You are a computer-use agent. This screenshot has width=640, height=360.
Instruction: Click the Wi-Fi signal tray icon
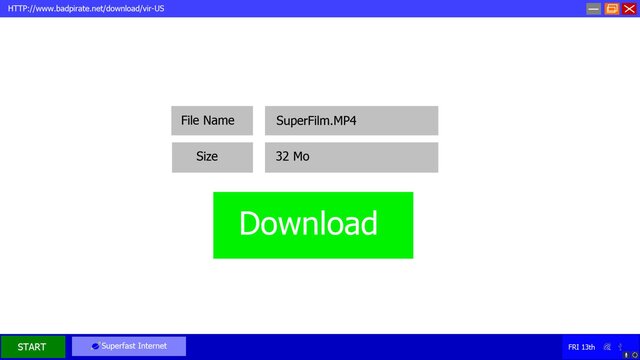(x=607, y=347)
